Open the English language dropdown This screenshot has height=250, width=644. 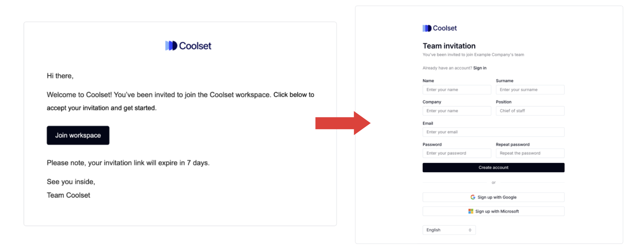click(x=449, y=230)
